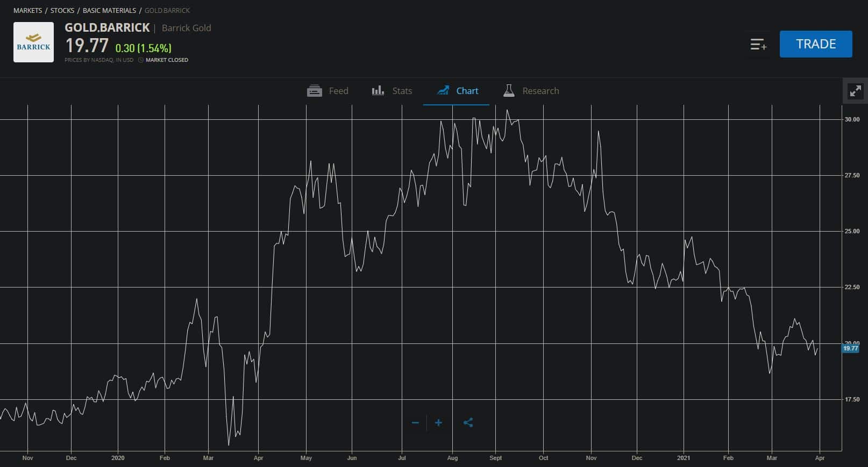Screen dimensions: 868x467
Task: Click the 19.77 price tag on axis
Action: coord(850,348)
